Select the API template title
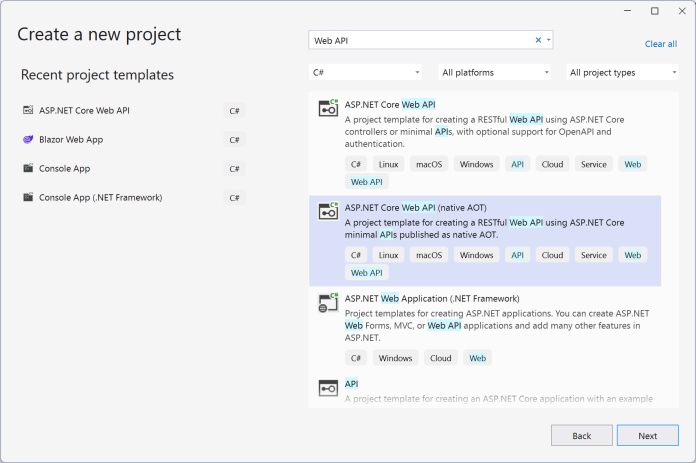This screenshot has width=696, height=463. pos(351,384)
